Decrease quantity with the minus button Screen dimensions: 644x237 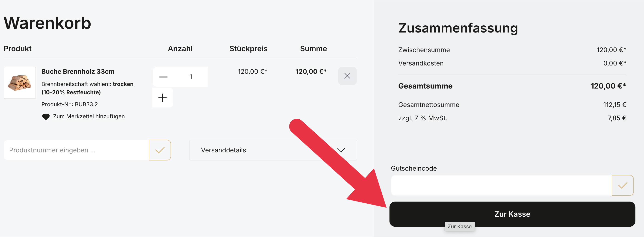163,77
